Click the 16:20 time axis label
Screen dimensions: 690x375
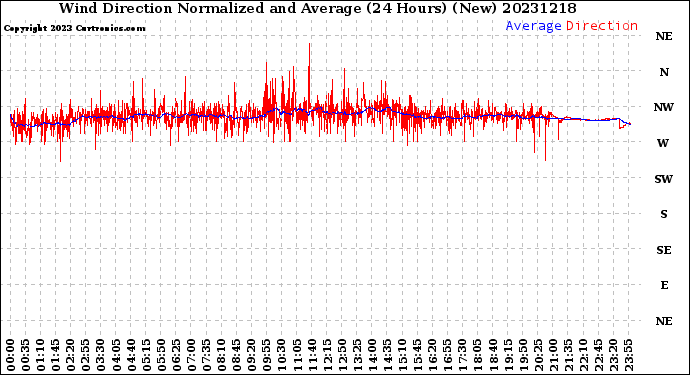(433, 355)
